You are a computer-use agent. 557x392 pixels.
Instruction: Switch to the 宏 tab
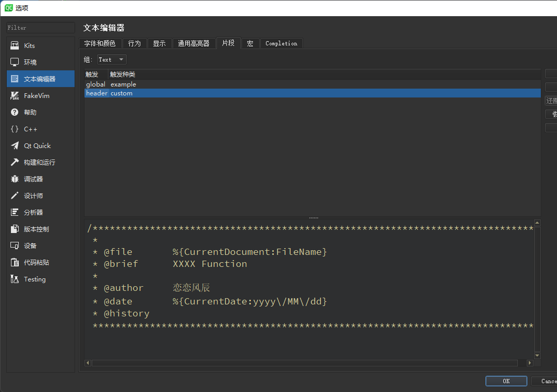[250, 43]
